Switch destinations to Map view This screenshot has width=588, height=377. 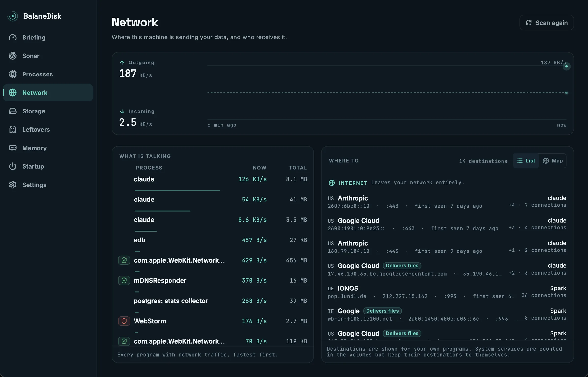pyautogui.click(x=553, y=161)
